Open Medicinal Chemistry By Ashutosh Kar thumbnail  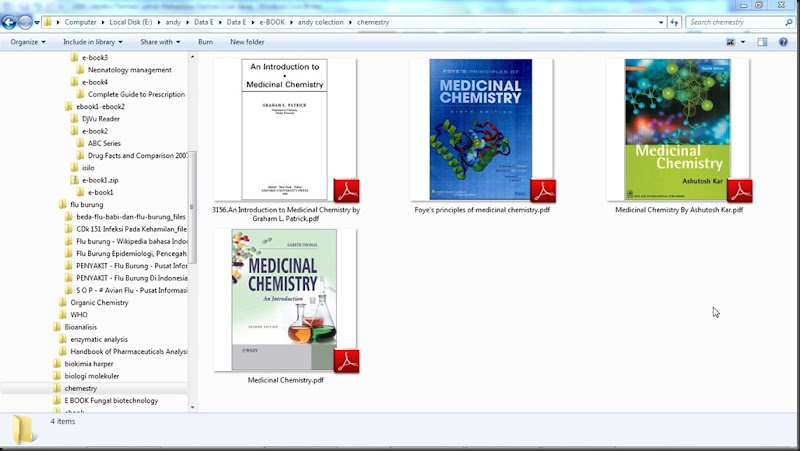[678, 130]
